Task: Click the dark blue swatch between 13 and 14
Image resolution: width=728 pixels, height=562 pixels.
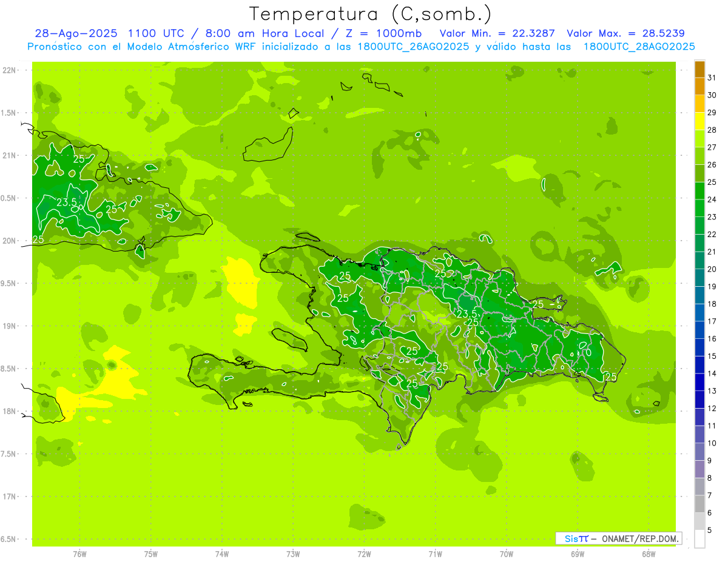Action: 699,382
